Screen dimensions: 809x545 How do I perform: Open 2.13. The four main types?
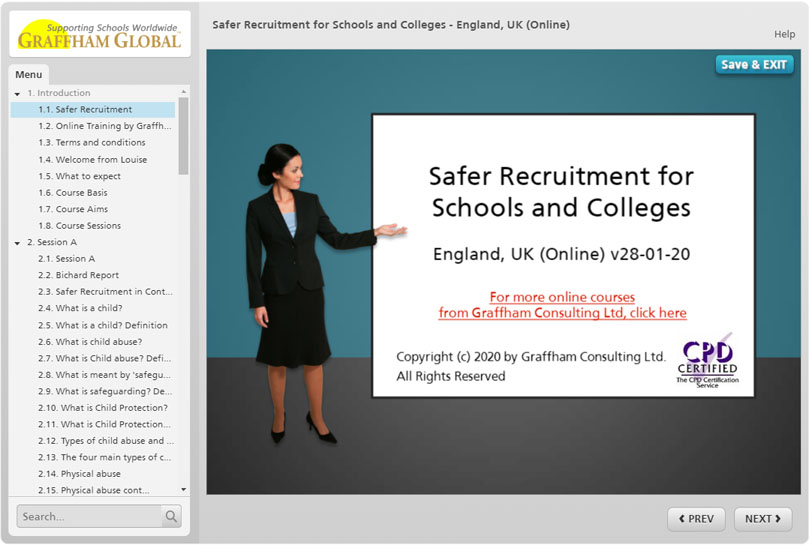pos(104,457)
